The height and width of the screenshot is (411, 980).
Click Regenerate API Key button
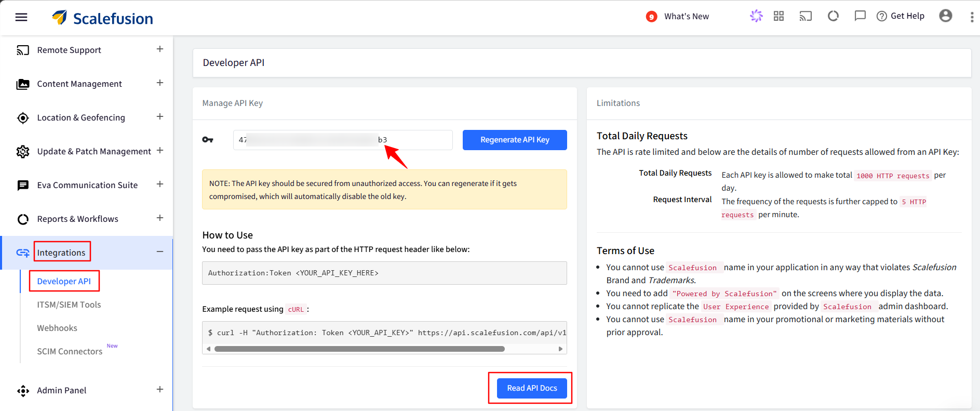pos(515,140)
